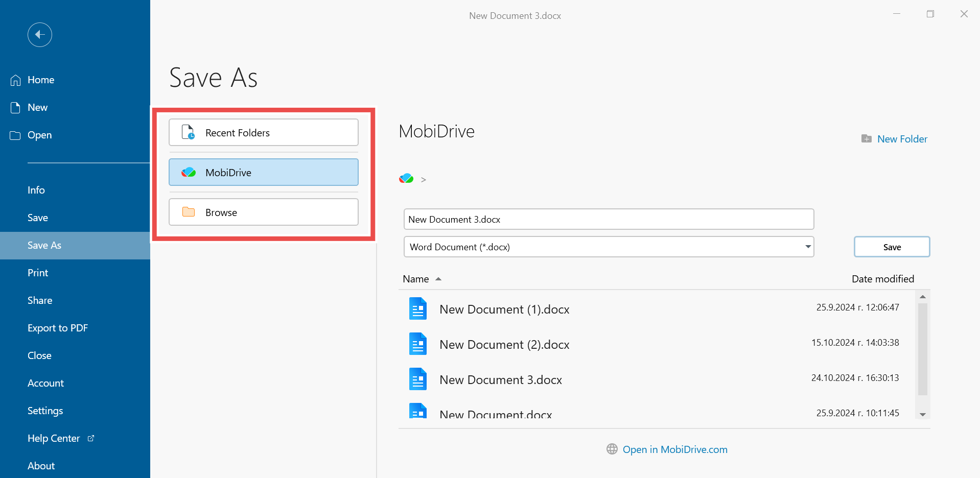This screenshot has height=478, width=980.
Task: Click the MobiDrive cloud logo in location list
Action: pyautogui.click(x=189, y=173)
